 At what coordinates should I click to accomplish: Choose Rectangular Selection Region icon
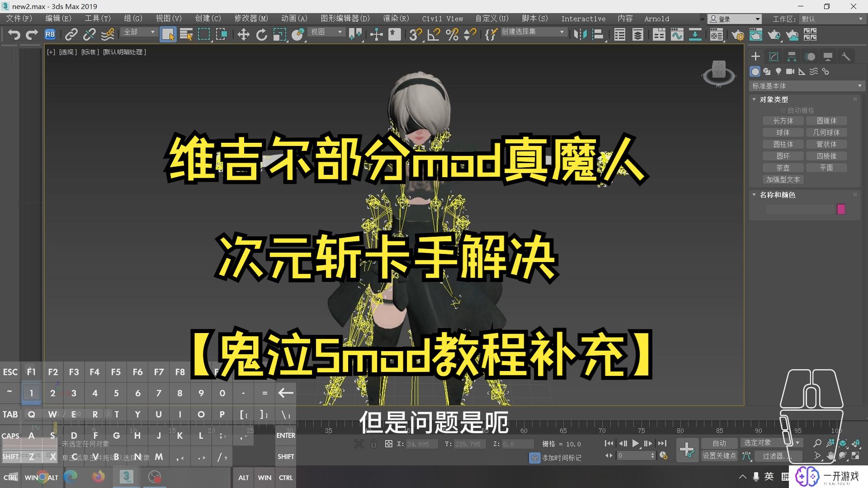coord(204,34)
